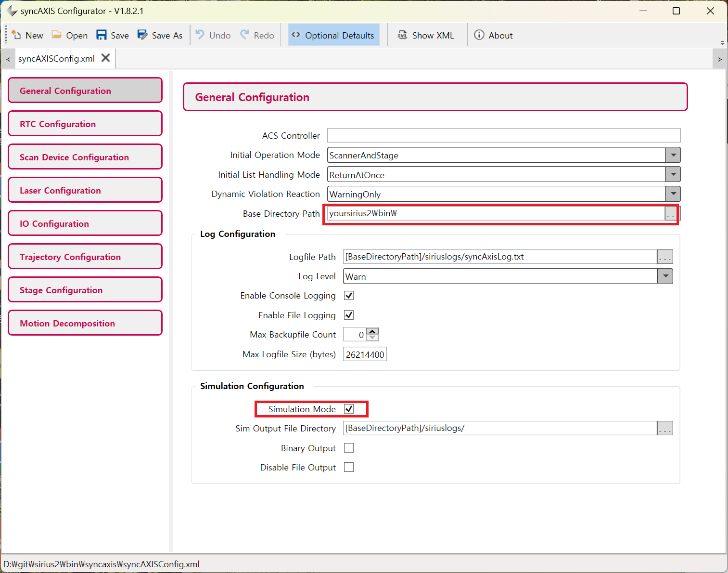The height and width of the screenshot is (573, 728).
Task: Increase Max Backupfile Count value
Action: [372, 331]
